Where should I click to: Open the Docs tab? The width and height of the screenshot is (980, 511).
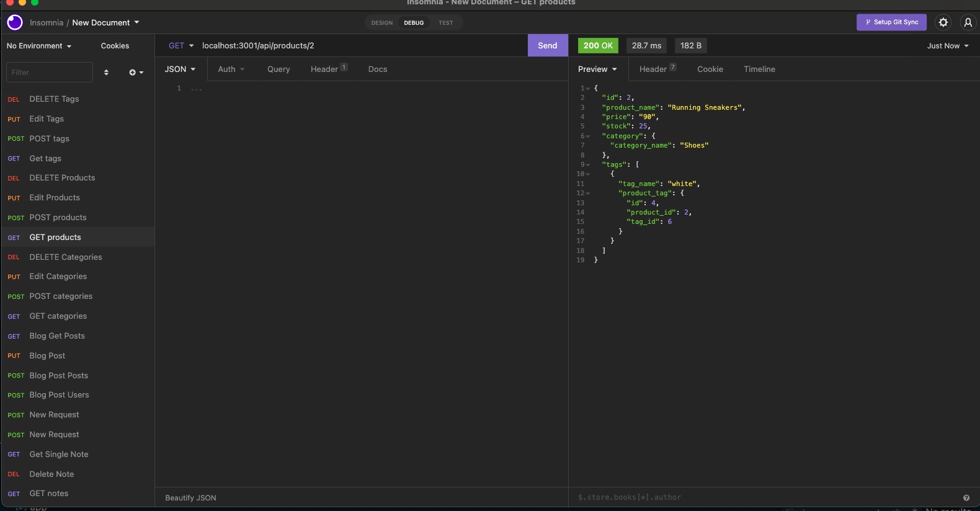(x=378, y=69)
